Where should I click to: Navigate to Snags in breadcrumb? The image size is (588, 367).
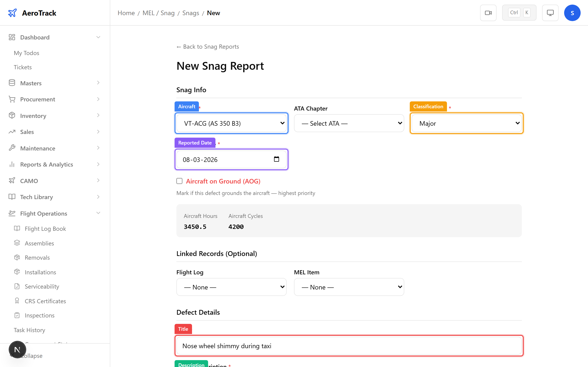(x=190, y=13)
